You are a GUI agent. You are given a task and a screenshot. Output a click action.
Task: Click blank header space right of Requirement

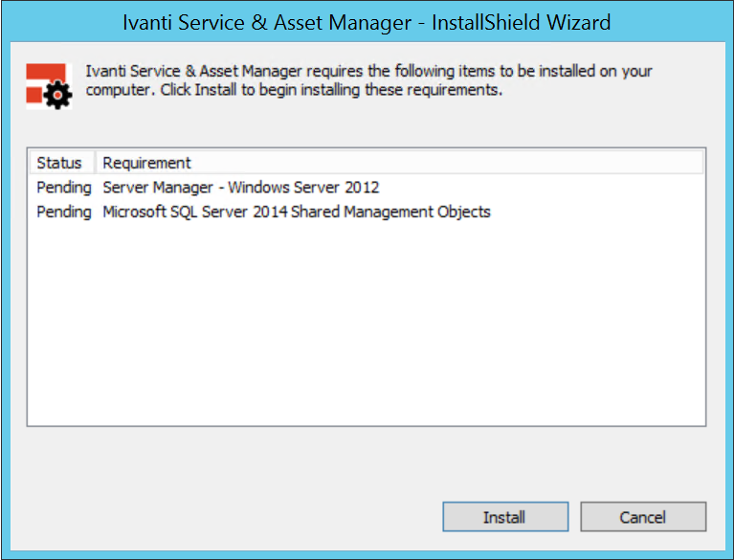(x=447, y=163)
